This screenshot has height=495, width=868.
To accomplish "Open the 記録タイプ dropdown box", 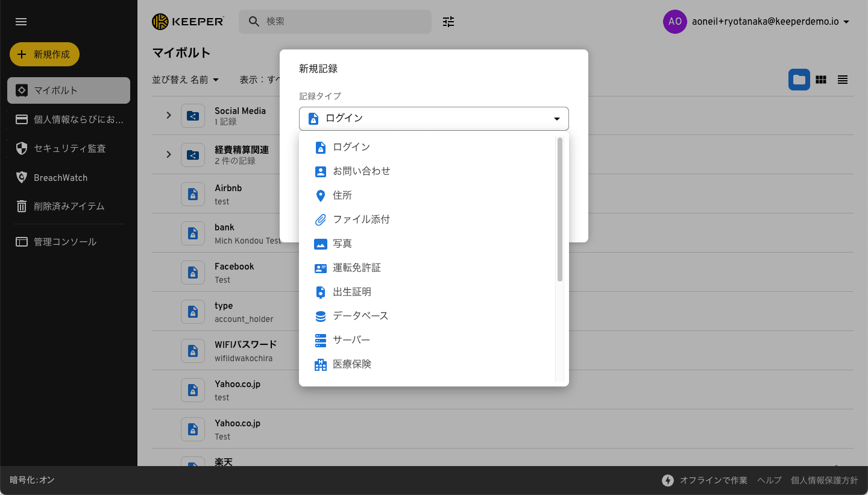I will pyautogui.click(x=433, y=119).
